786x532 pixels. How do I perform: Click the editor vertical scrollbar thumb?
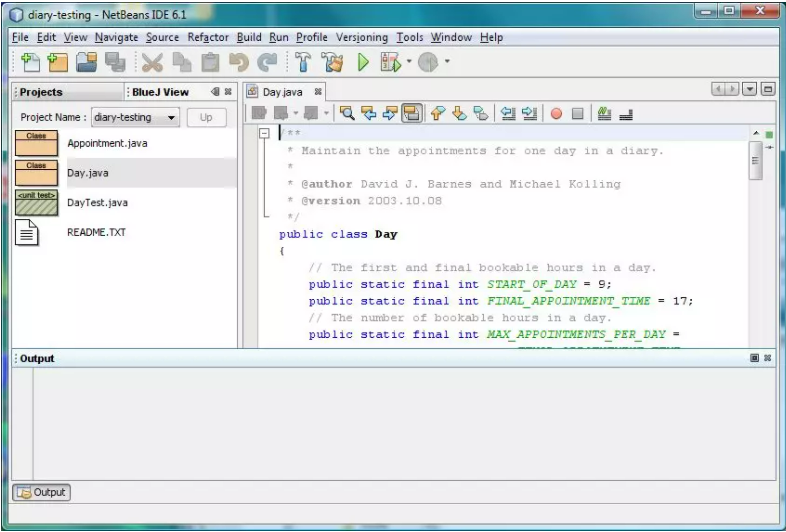[755, 160]
